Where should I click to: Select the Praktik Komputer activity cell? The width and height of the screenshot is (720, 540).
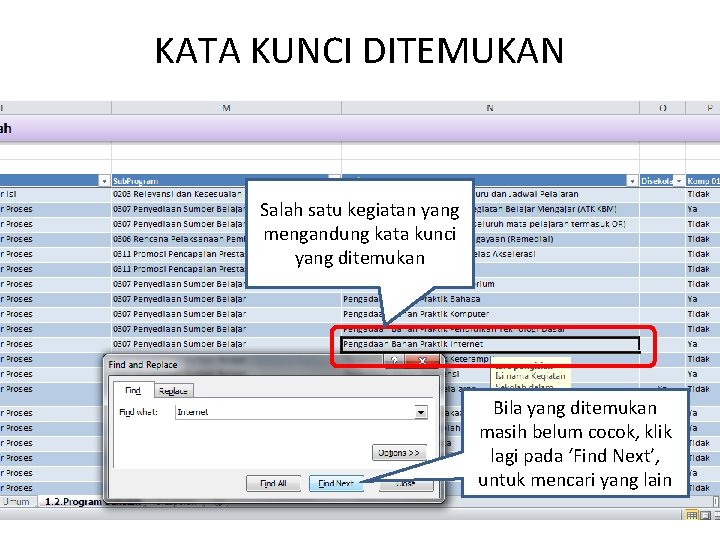[x=490, y=314]
